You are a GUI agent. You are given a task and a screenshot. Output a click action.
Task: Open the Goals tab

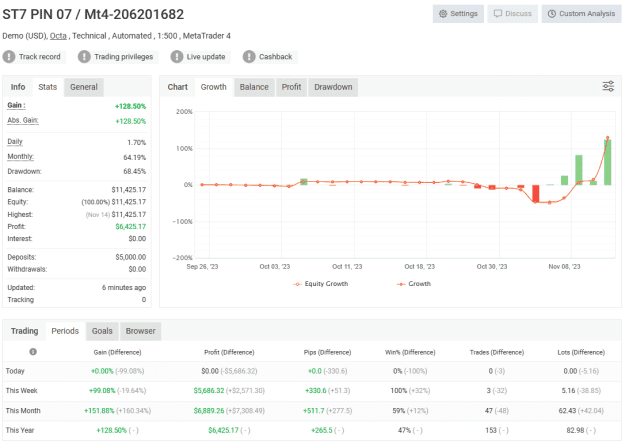point(102,331)
